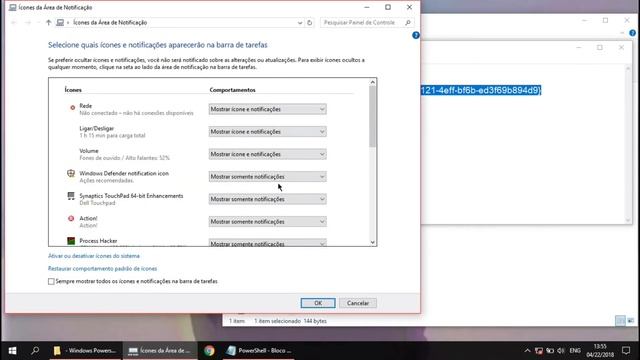
Task: Click the network tray icon
Action: pos(539,351)
